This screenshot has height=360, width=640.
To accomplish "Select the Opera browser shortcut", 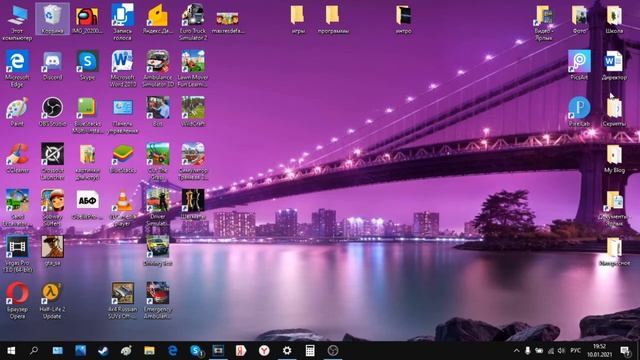I will 17,300.
